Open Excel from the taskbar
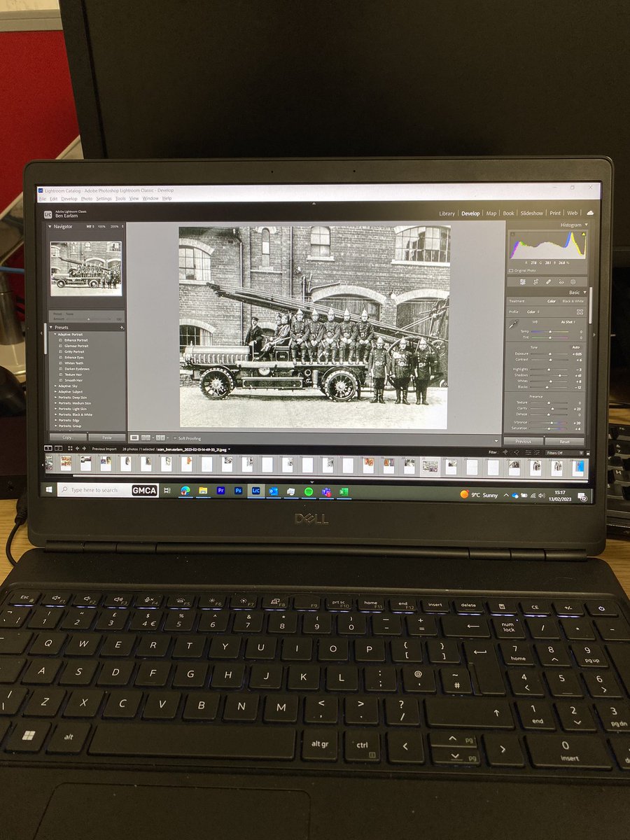 343,491
